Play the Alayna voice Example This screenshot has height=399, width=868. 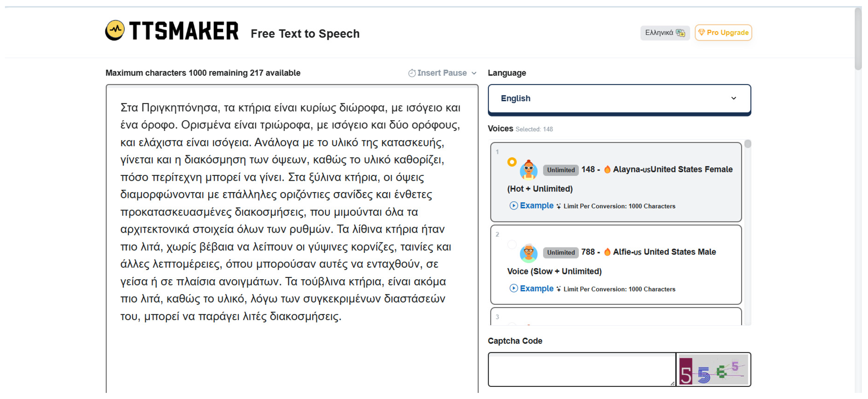(532, 205)
